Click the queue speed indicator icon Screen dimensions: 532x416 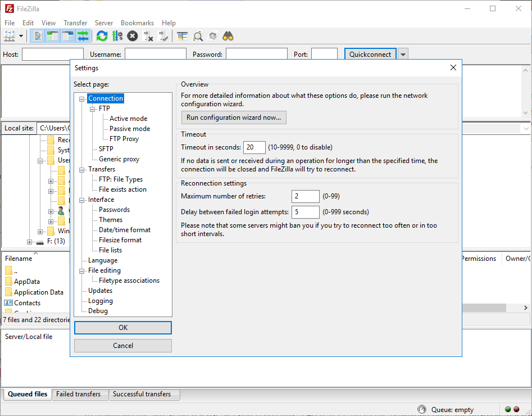[x=422, y=409]
